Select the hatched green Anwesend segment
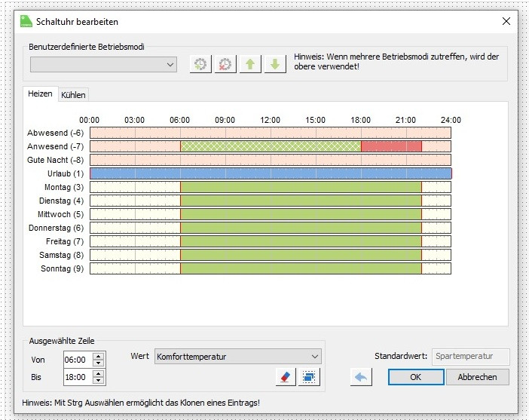The height and width of the screenshot is (420, 529). (271, 146)
